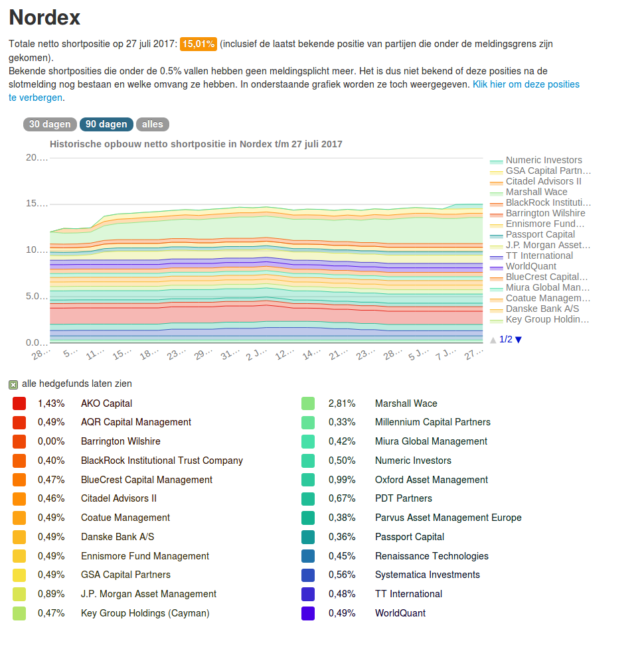
Task: Open AKO Capital in fund list
Action: tap(107, 403)
